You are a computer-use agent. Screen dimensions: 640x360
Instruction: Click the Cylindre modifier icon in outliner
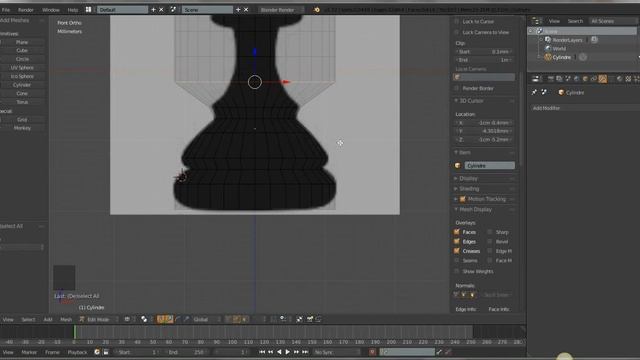click(x=583, y=58)
